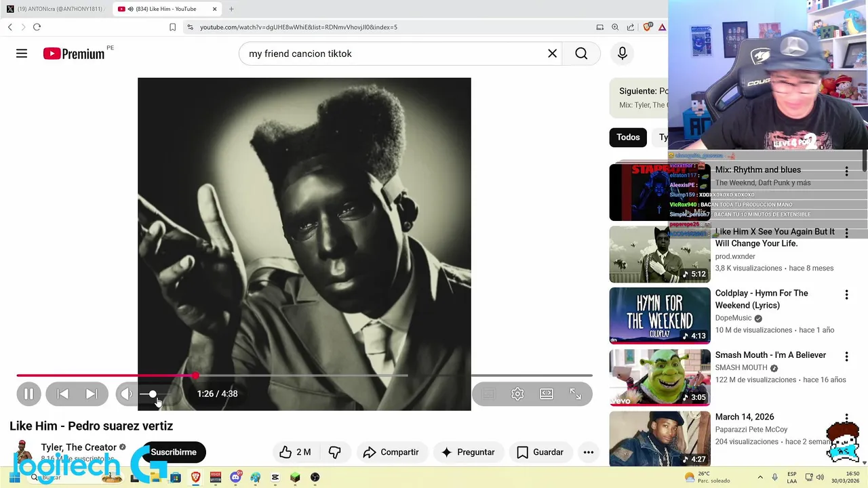
Task: Open player settings gear
Action: coord(517,394)
